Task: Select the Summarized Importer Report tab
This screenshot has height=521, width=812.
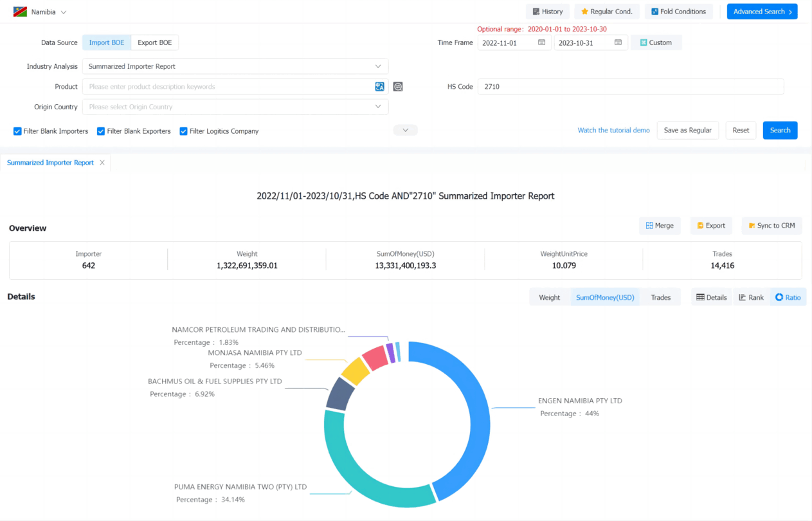Action: [50, 163]
